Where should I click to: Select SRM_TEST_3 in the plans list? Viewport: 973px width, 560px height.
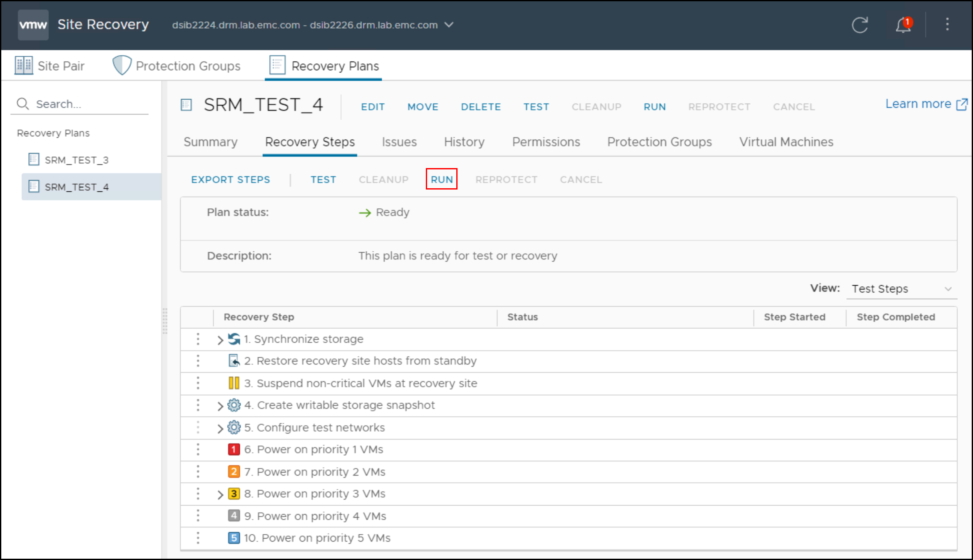coord(91,160)
